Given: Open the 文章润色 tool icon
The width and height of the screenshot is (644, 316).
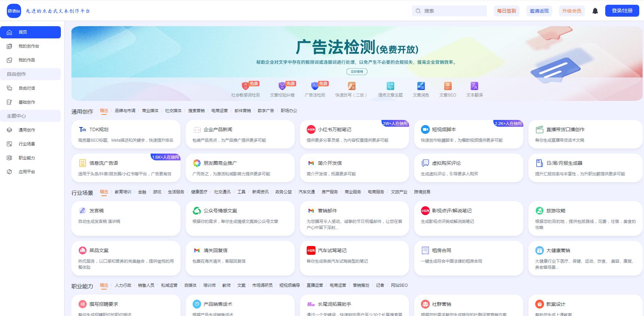Looking at the screenshot, I should [421, 86].
